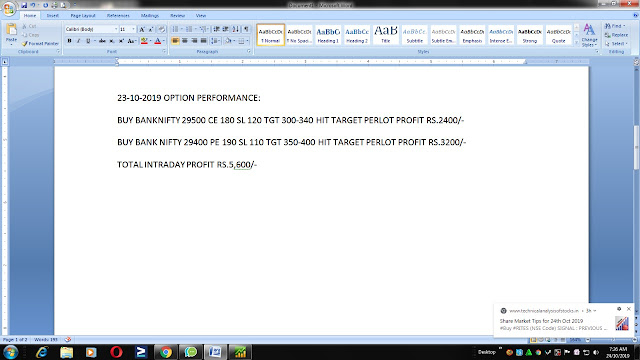This screenshot has width=640, height=360.
Task: Align text left
Action: pos(176,41)
